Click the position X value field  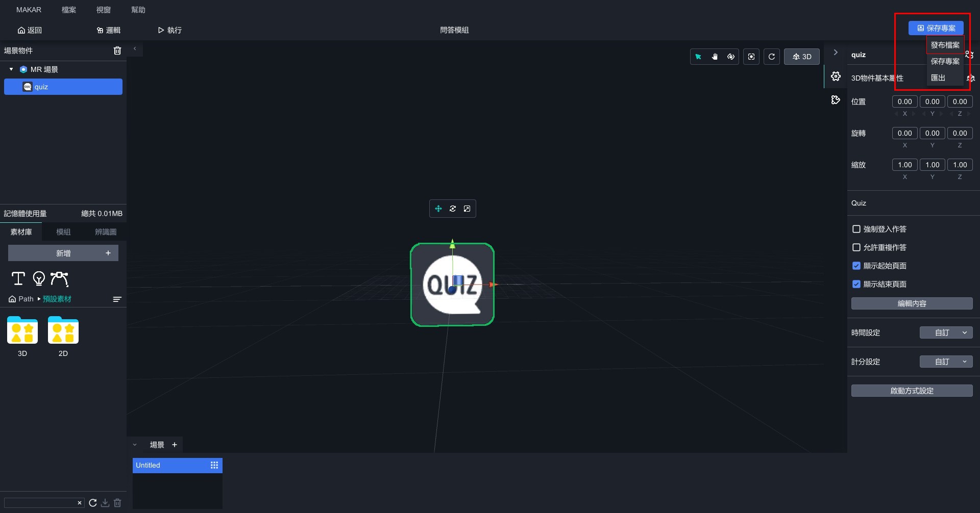click(x=904, y=101)
